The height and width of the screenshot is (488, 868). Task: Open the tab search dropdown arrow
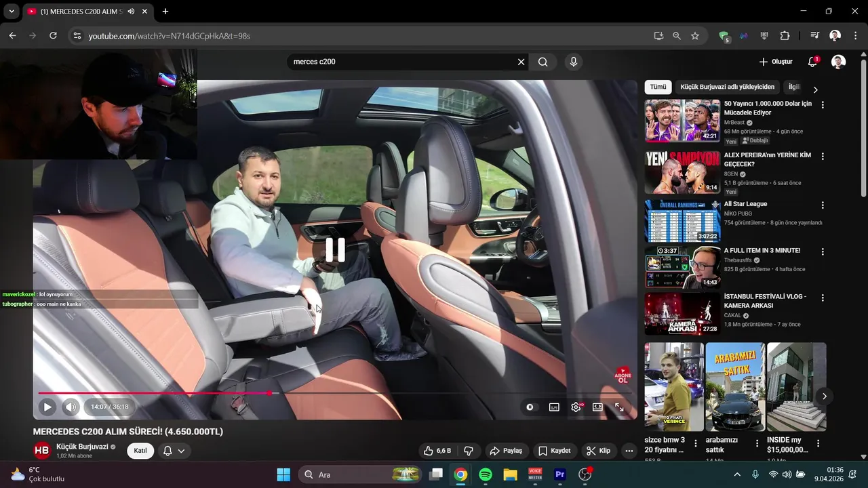tap(12, 12)
